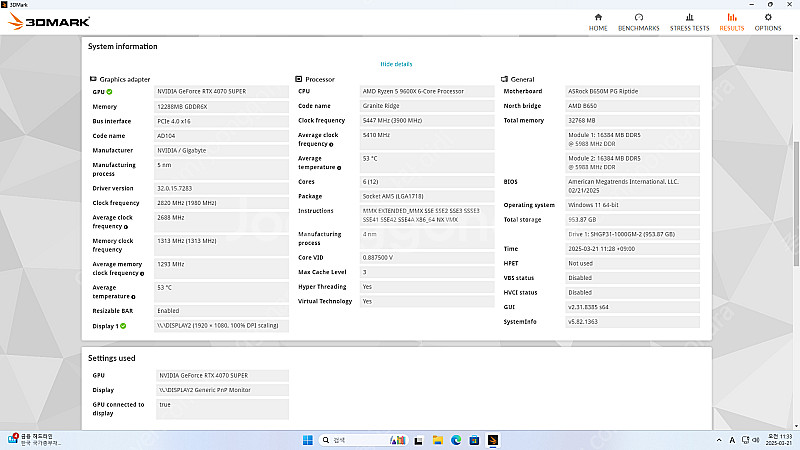Screen dimensions: 800x450
Task: Click info icon next to GPU Average temperature
Action: point(133,297)
